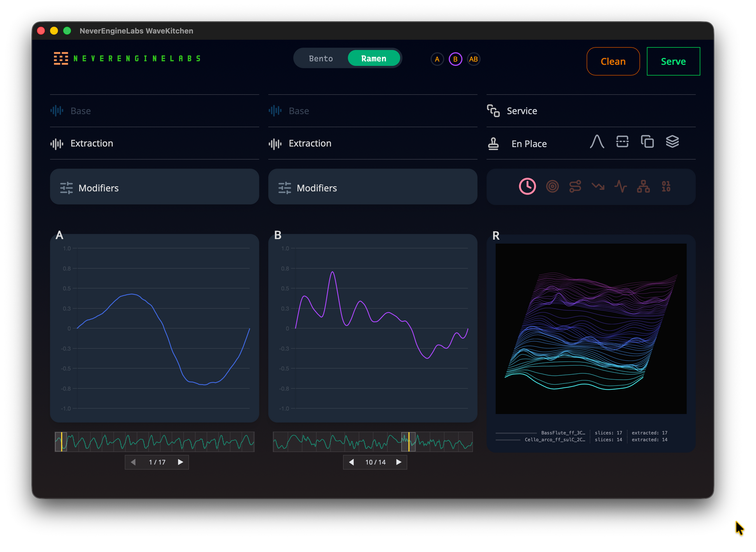Viewport: 756px width, 552px height.
Task: Expand the middle Modifiers panel
Action: point(372,187)
